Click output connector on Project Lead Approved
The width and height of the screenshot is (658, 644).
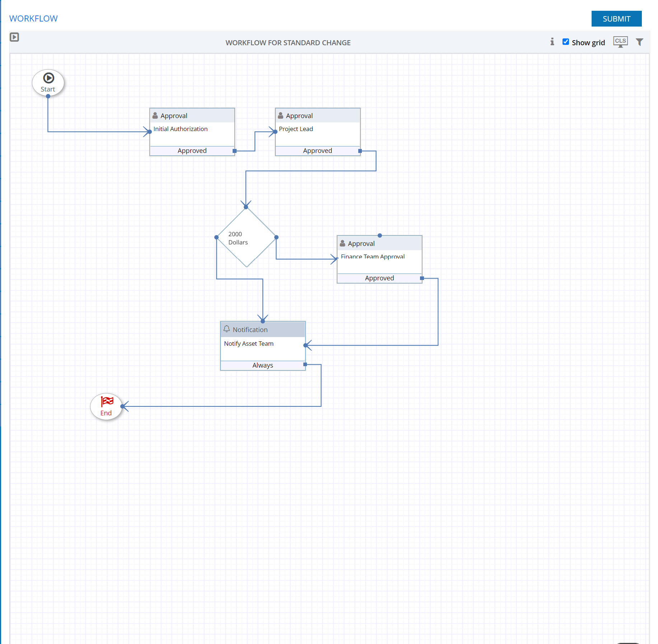coord(360,151)
